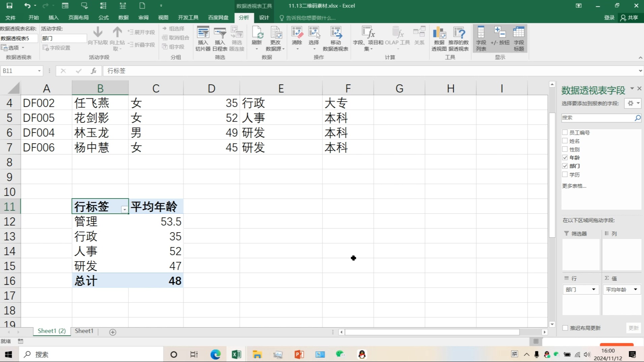
Task: Uncheck the 年龄 field checkbox
Action: (565, 157)
